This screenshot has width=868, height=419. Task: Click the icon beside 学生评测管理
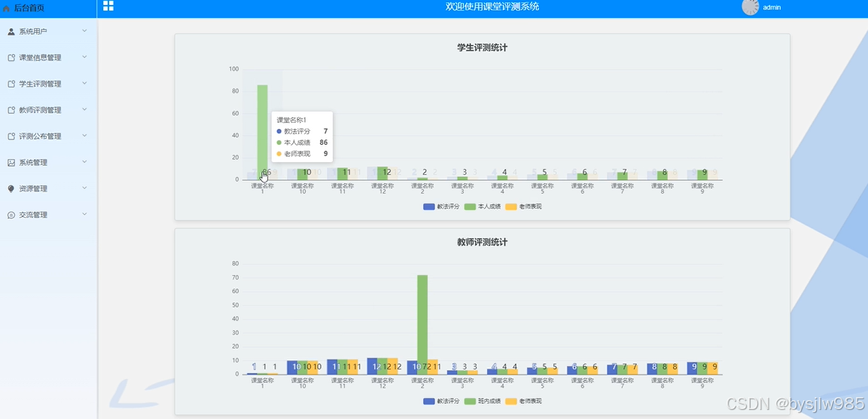[x=11, y=84]
